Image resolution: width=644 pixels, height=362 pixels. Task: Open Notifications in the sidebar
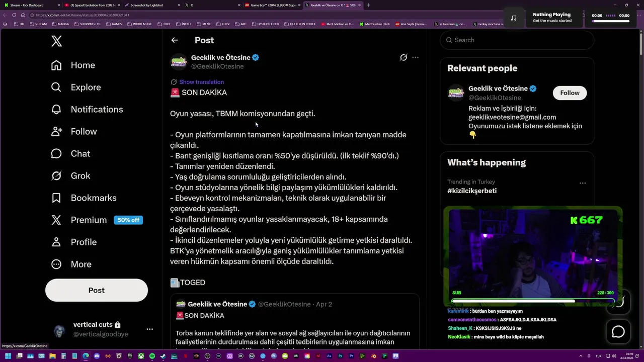[x=87, y=110]
